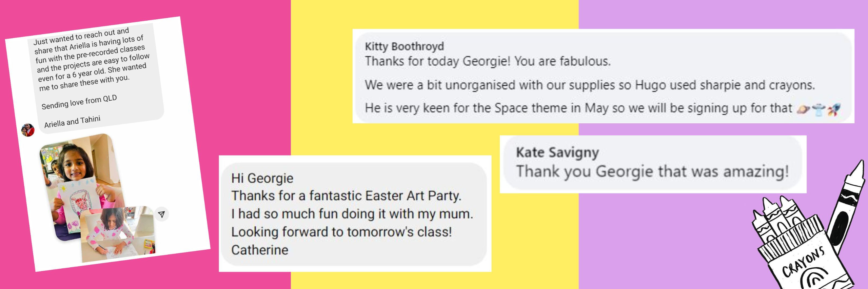Click the rocket emoji in Kitty's message
Image resolution: width=868 pixels, height=289 pixels.
(834, 110)
